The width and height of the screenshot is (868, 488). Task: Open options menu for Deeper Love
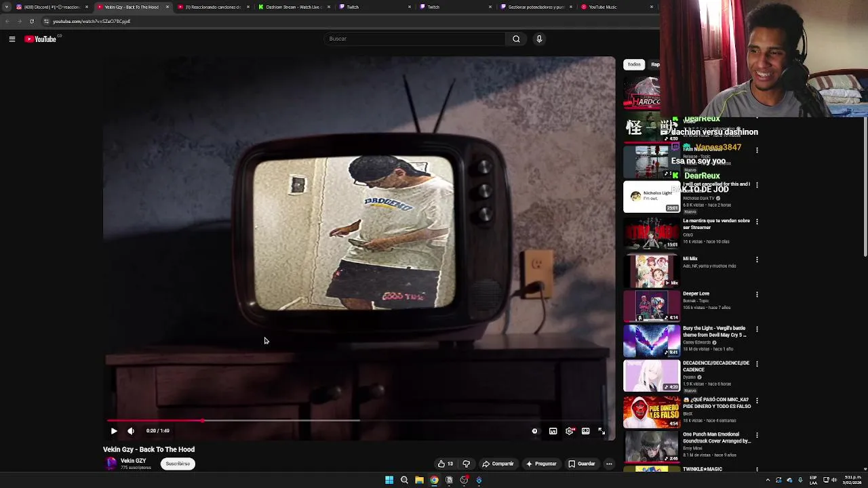[757, 295]
